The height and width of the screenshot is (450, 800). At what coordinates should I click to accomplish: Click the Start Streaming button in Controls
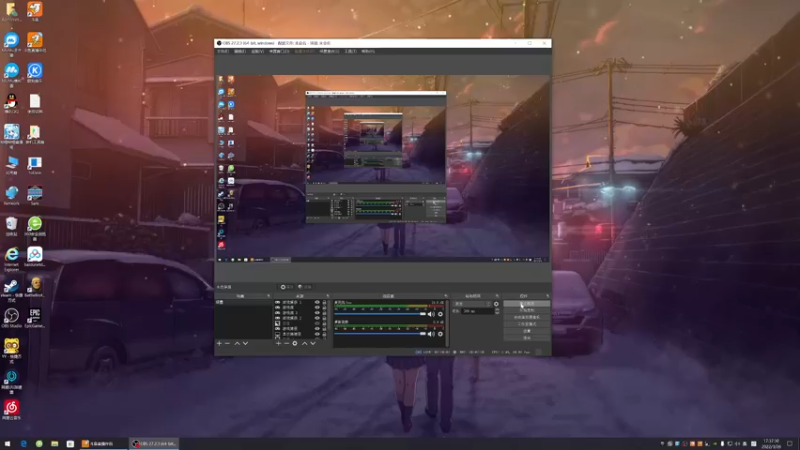coord(527,304)
